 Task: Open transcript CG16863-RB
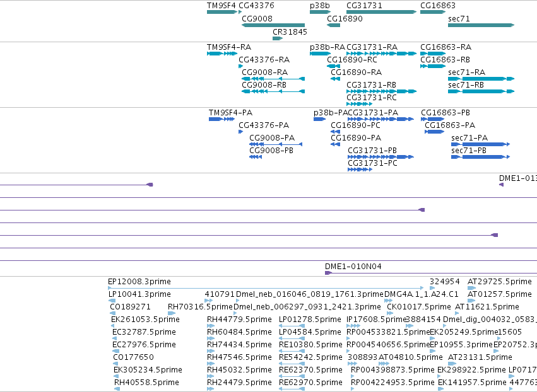tap(446, 59)
